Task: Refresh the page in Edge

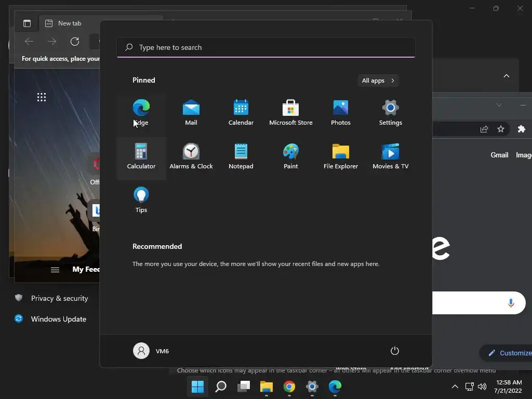Action: 75,42
